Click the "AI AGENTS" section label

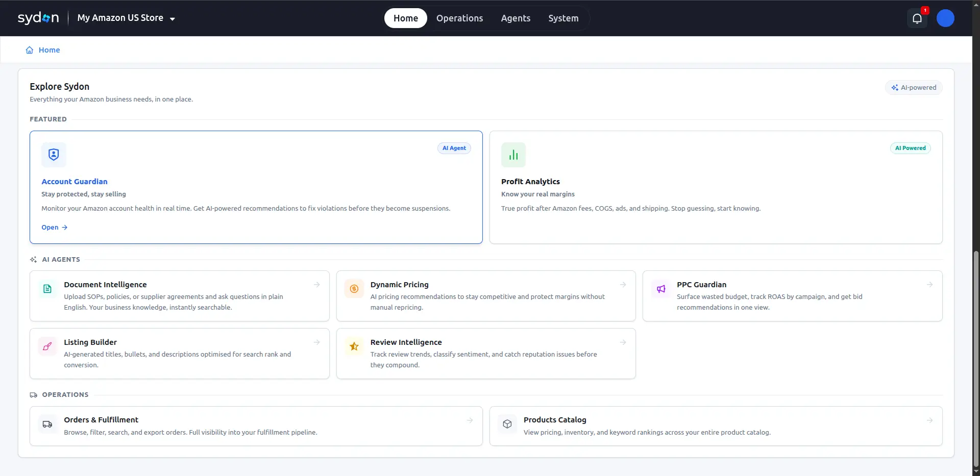[61, 260]
